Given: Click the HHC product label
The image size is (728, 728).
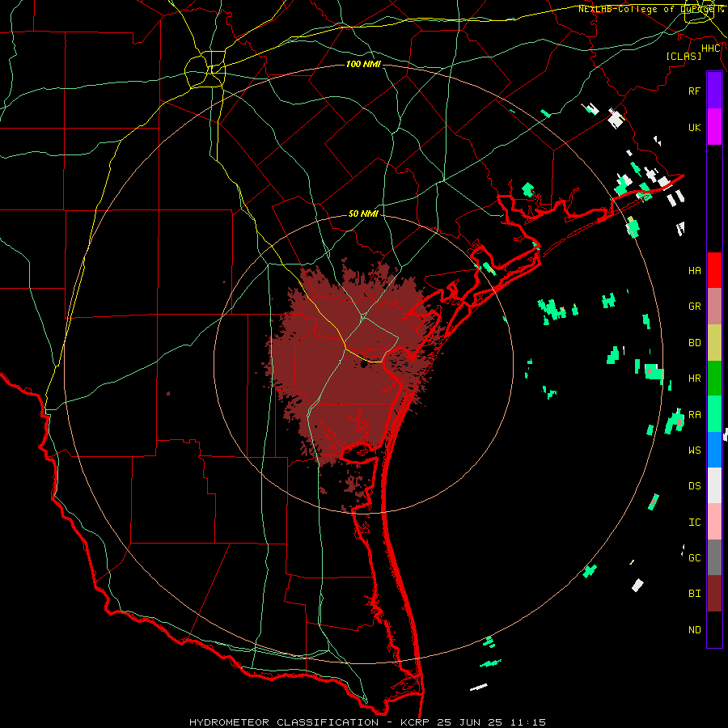Looking at the screenshot, I should point(711,49).
